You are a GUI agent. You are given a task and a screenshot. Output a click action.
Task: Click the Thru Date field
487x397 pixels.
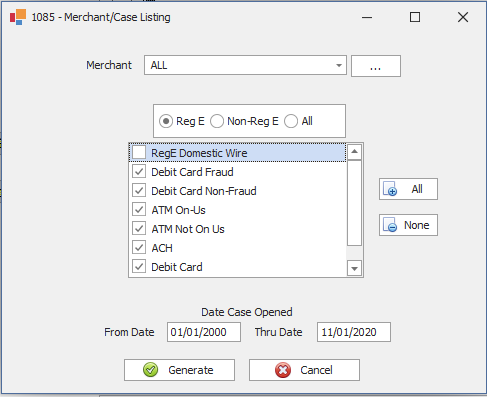pos(354,332)
